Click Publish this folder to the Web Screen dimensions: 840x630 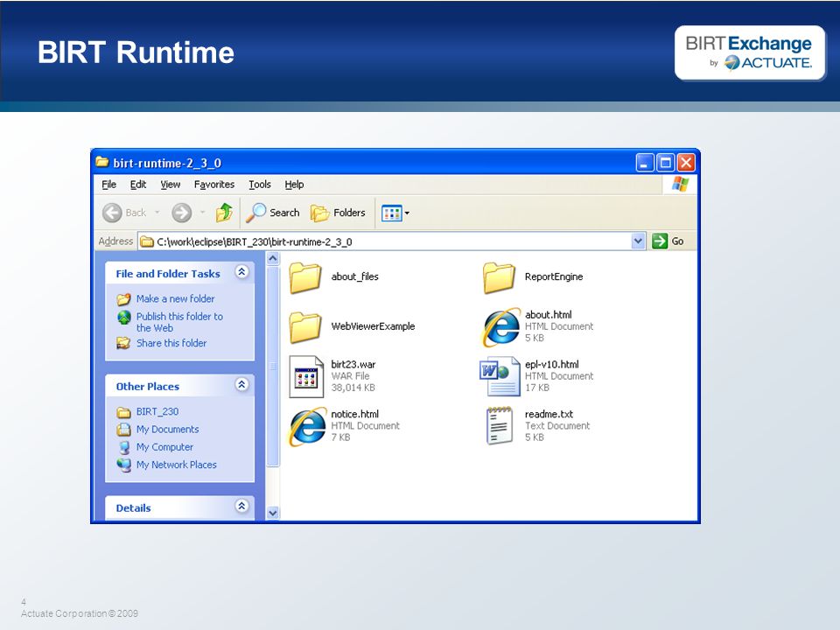click(179, 322)
